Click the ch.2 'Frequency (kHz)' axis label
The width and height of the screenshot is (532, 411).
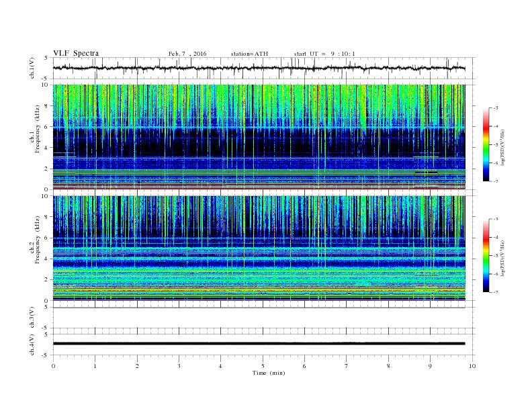tap(37, 240)
